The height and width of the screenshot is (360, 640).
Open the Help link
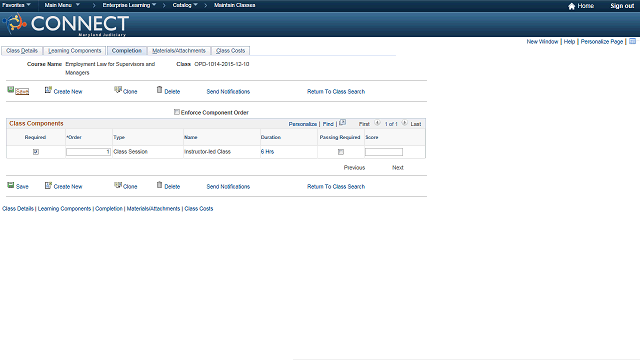tap(569, 42)
